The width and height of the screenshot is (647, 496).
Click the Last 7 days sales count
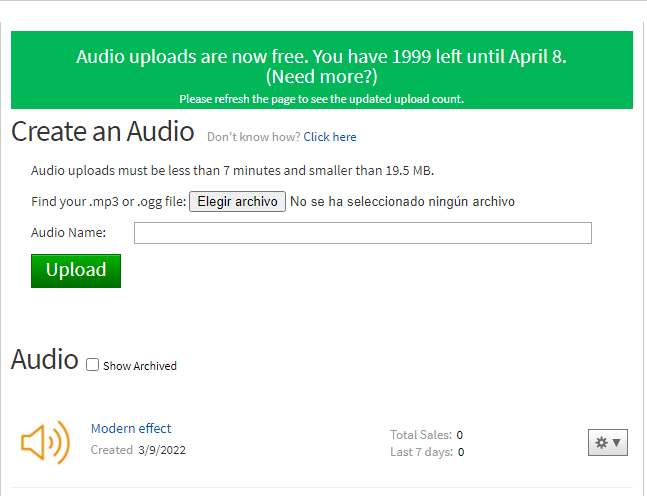460,452
